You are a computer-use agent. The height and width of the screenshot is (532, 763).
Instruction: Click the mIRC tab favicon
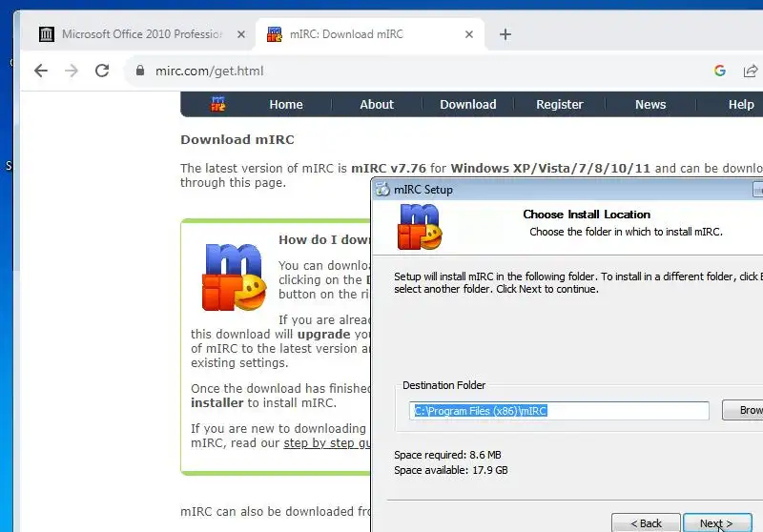(x=275, y=34)
